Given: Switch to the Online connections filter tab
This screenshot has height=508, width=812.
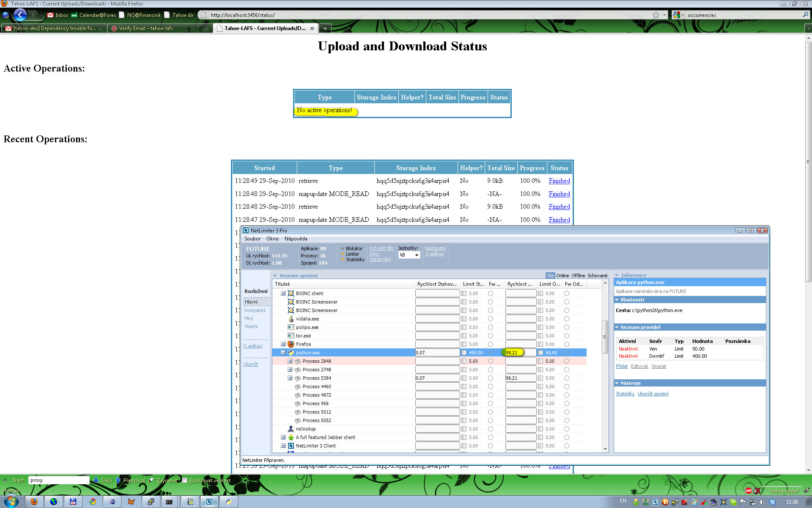Looking at the screenshot, I should (562, 276).
